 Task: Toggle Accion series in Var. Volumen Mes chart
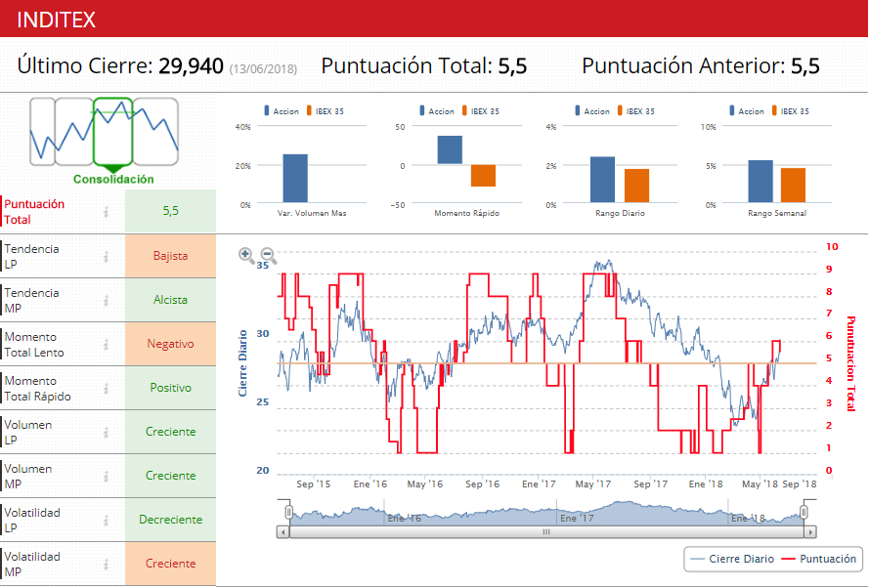(282, 111)
